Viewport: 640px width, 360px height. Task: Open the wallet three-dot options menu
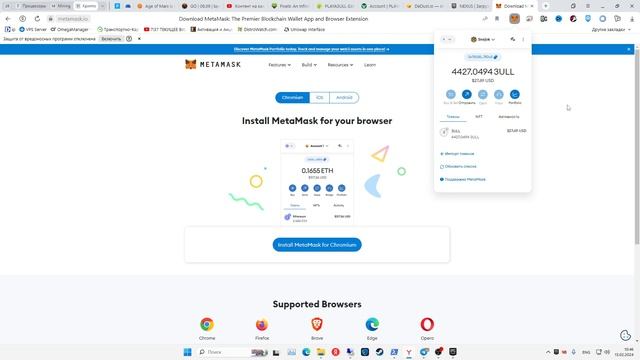(523, 39)
